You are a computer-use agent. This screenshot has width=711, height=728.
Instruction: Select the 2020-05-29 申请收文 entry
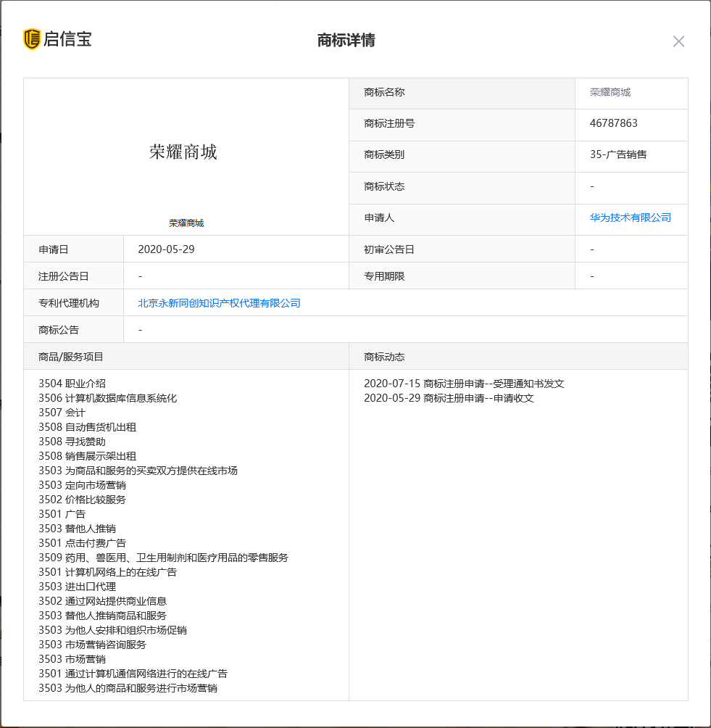449,398
